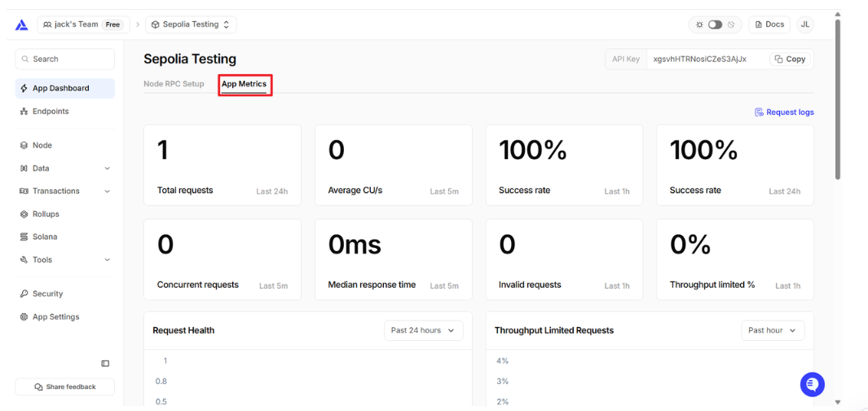The width and height of the screenshot is (868, 411).
Task: Copy the API key
Action: coord(790,60)
